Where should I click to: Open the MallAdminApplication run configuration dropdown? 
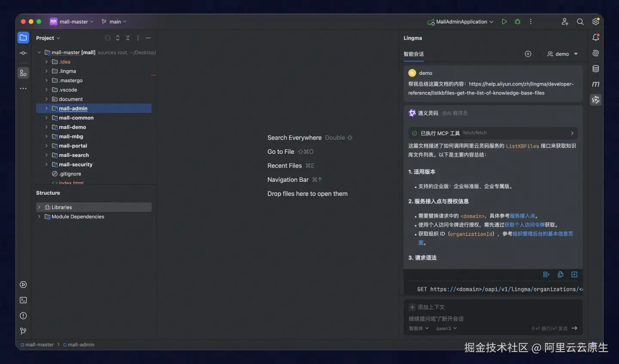460,21
